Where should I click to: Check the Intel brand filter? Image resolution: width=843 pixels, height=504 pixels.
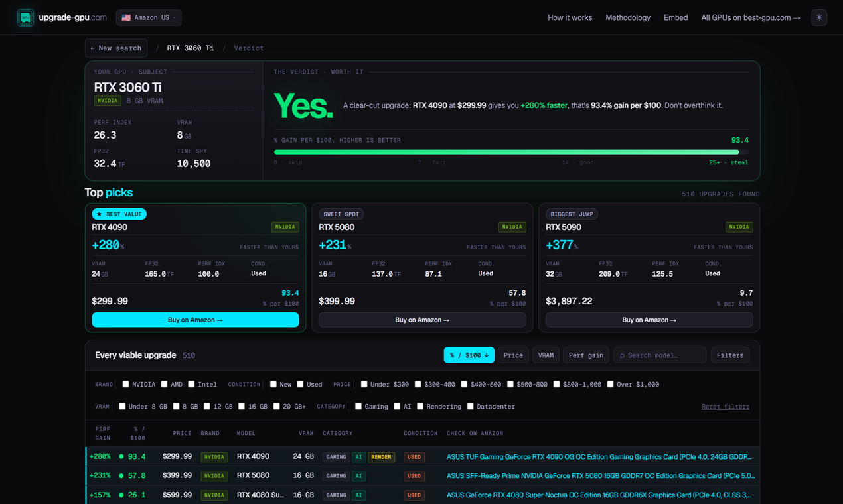pyautogui.click(x=191, y=384)
